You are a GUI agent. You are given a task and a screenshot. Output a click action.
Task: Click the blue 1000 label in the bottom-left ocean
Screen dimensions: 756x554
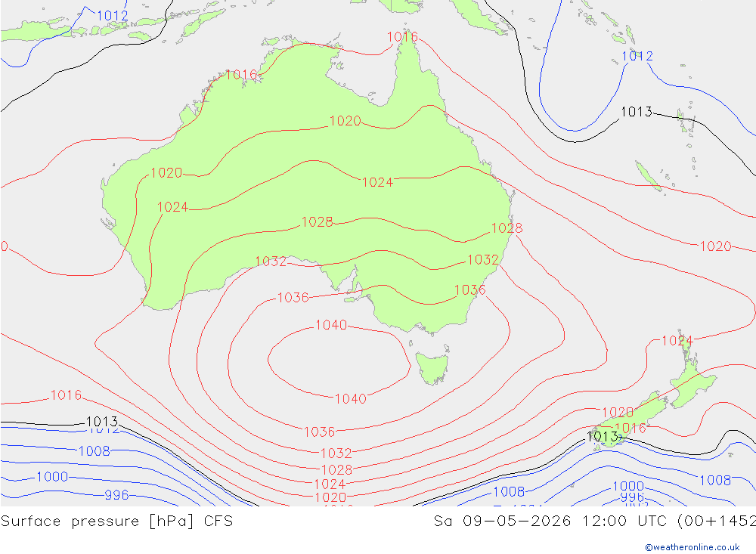click(53, 477)
